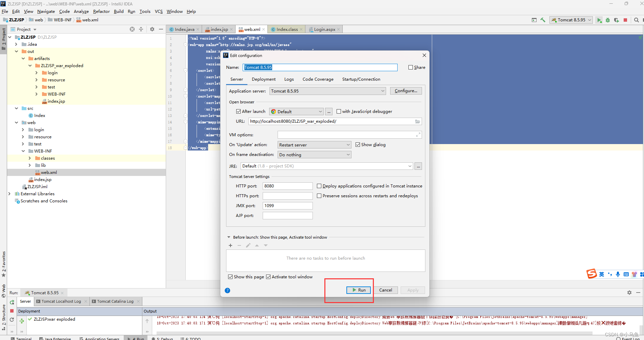Click the JMX port field
Image resolution: width=644 pixels, height=340 pixels.
pyautogui.click(x=287, y=206)
